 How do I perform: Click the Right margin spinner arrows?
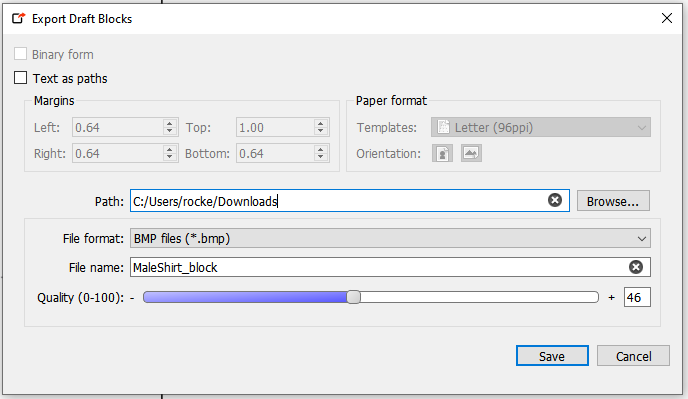[x=170, y=153]
